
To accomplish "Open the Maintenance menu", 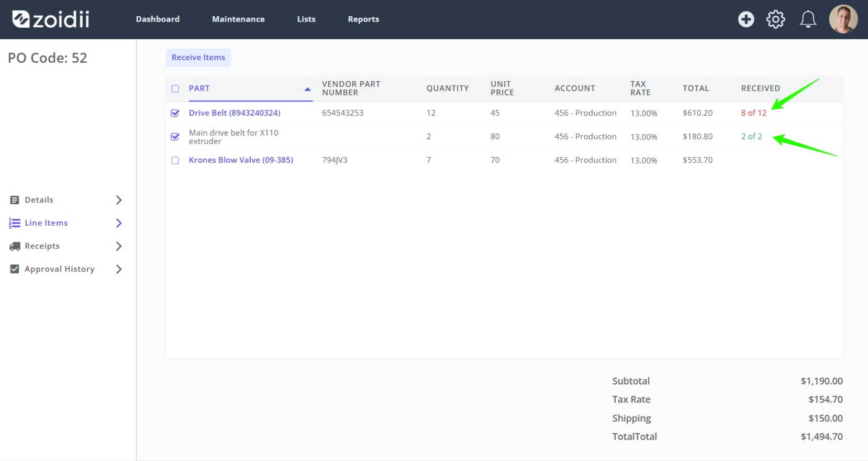I will pyautogui.click(x=238, y=19).
